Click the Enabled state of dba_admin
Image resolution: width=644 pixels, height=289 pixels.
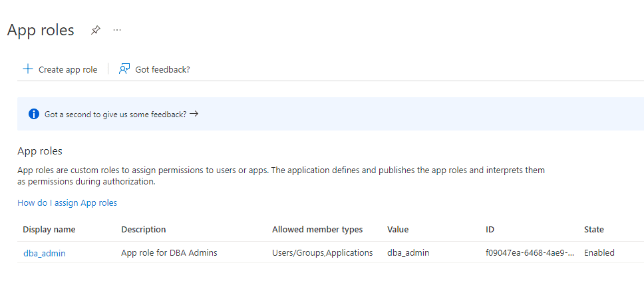[599, 253]
